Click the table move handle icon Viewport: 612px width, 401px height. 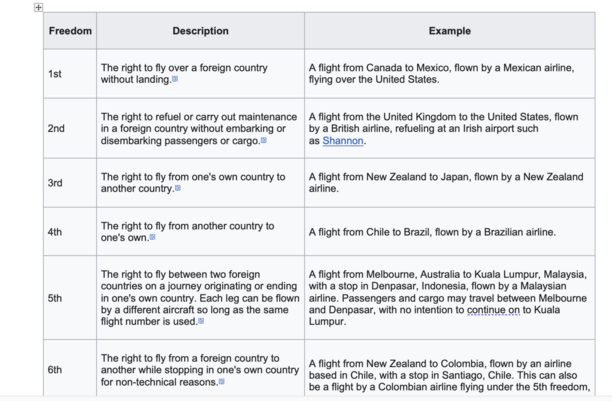point(38,7)
